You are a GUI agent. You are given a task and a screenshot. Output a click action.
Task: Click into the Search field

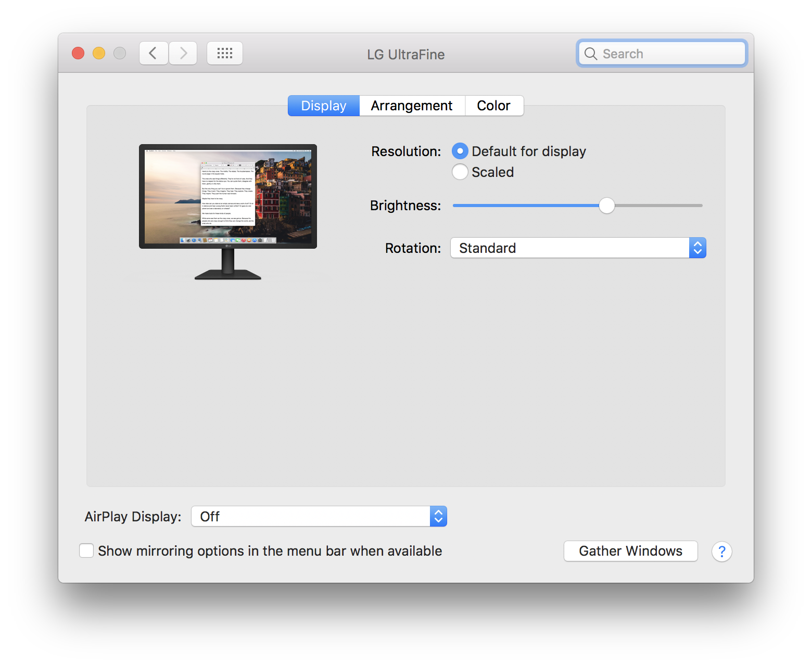click(x=662, y=54)
